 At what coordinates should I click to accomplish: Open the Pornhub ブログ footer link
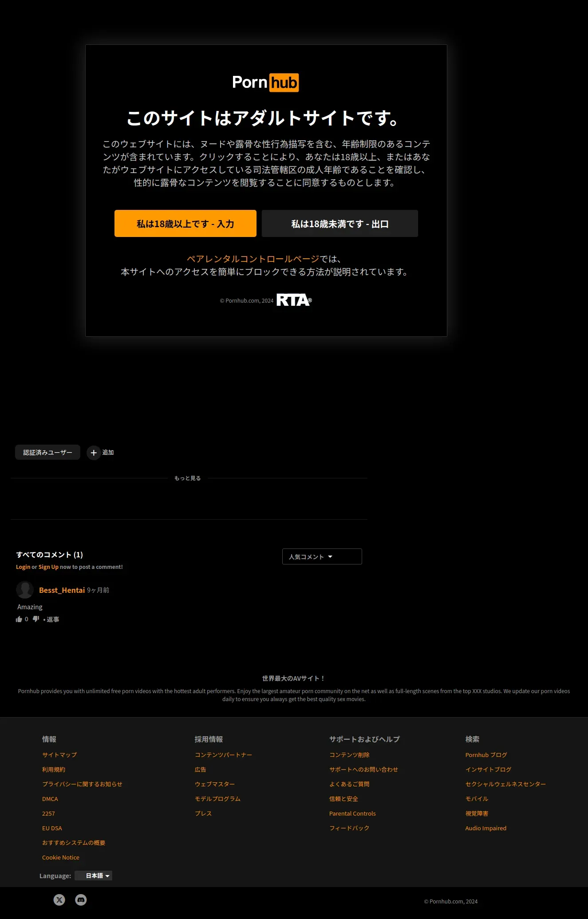486,755
